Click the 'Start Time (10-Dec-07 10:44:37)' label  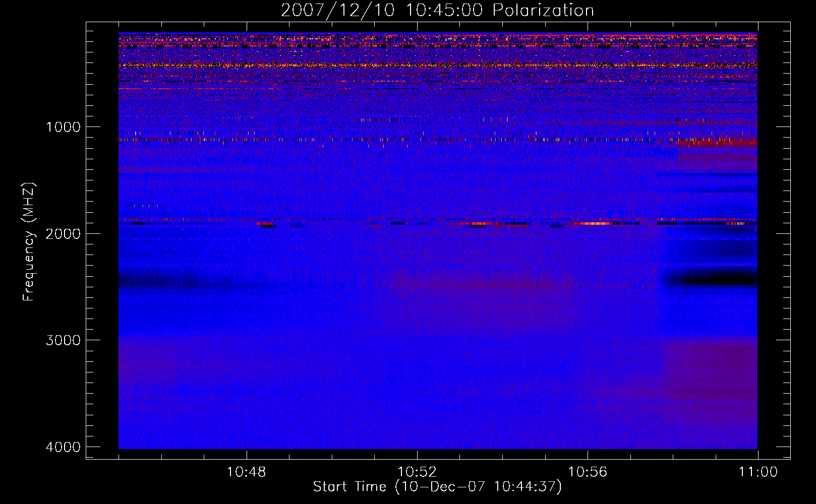pyautogui.click(x=437, y=487)
